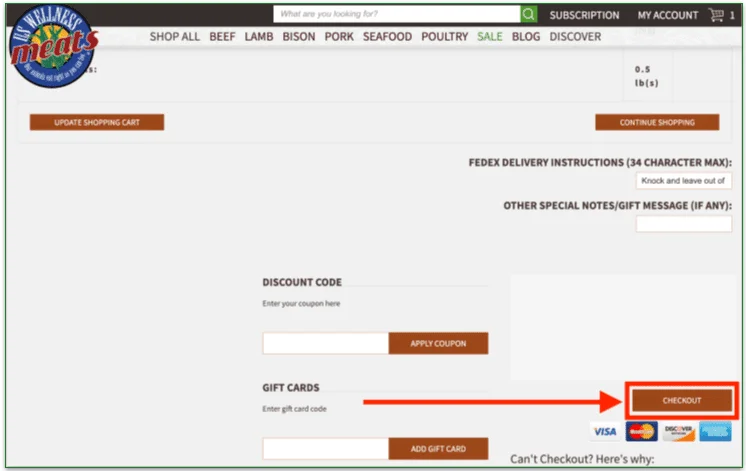Open the My Account link
The width and height of the screenshot is (746, 471).
coord(667,15)
